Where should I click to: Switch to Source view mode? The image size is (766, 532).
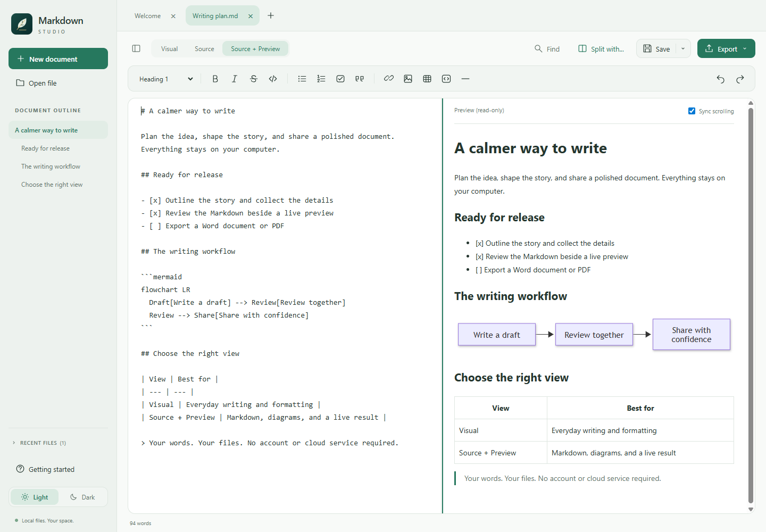pyautogui.click(x=204, y=48)
